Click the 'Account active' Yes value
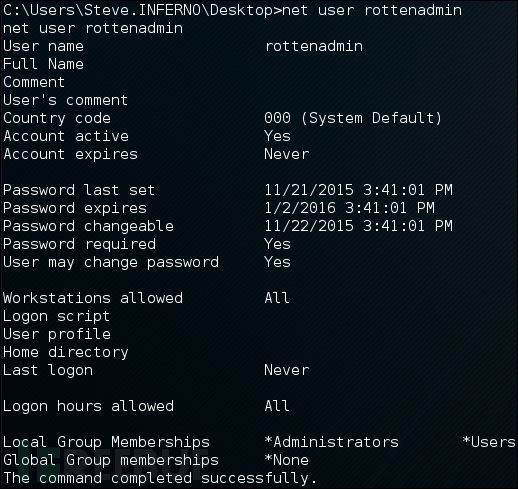The image size is (518, 489). [277, 136]
